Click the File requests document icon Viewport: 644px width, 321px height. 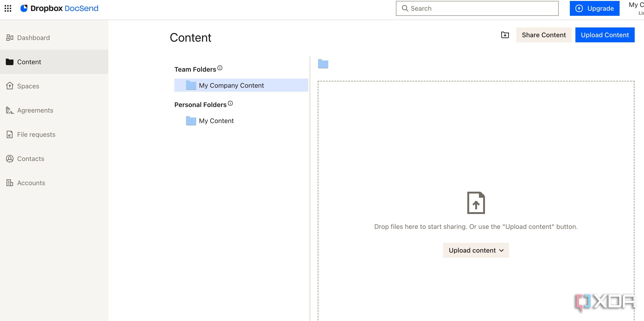click(10, 135)
